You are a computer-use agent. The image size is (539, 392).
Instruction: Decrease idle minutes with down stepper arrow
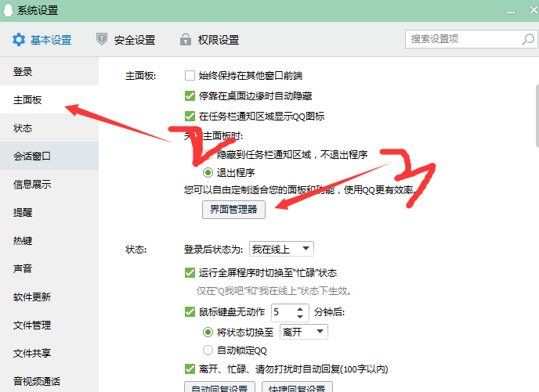(300, 316)
